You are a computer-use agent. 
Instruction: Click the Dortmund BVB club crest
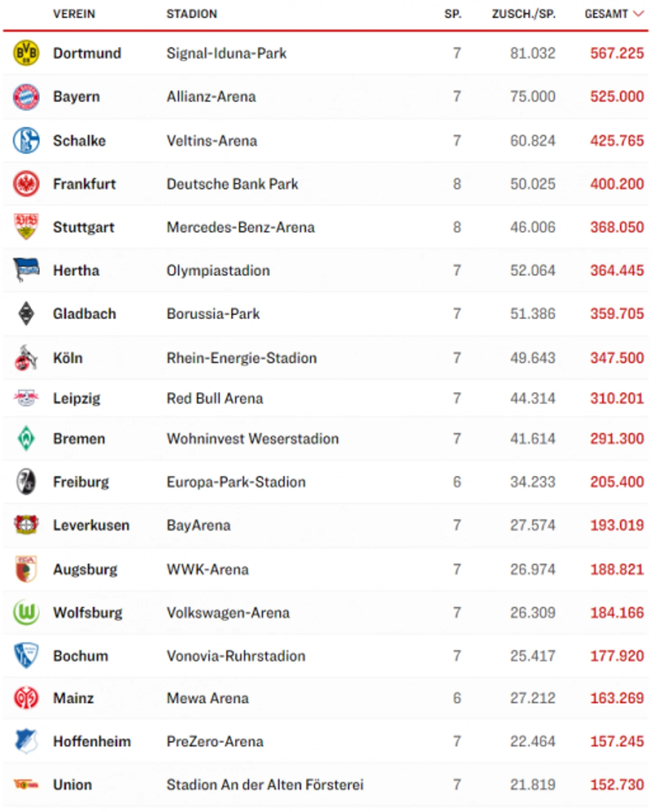point(26,53)
